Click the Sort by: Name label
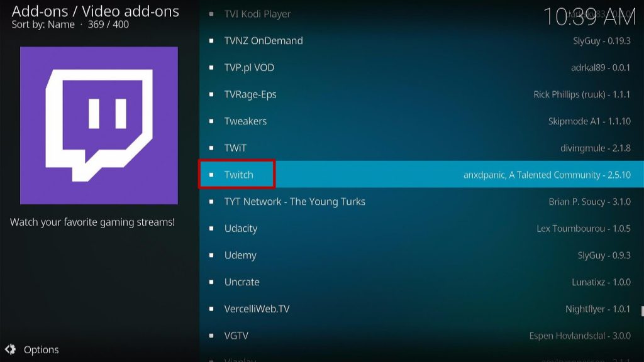 (x=43, y=25)
